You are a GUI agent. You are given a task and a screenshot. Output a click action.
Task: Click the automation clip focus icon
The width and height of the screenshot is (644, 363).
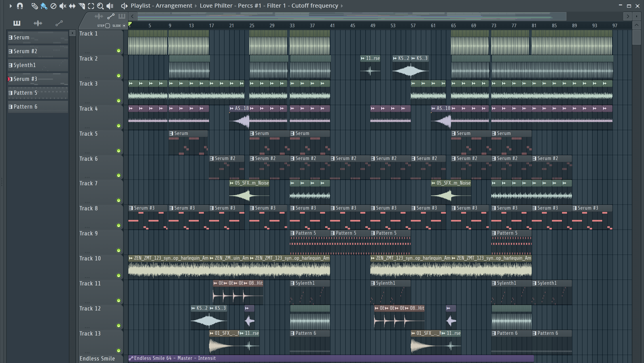click(111, 17)
